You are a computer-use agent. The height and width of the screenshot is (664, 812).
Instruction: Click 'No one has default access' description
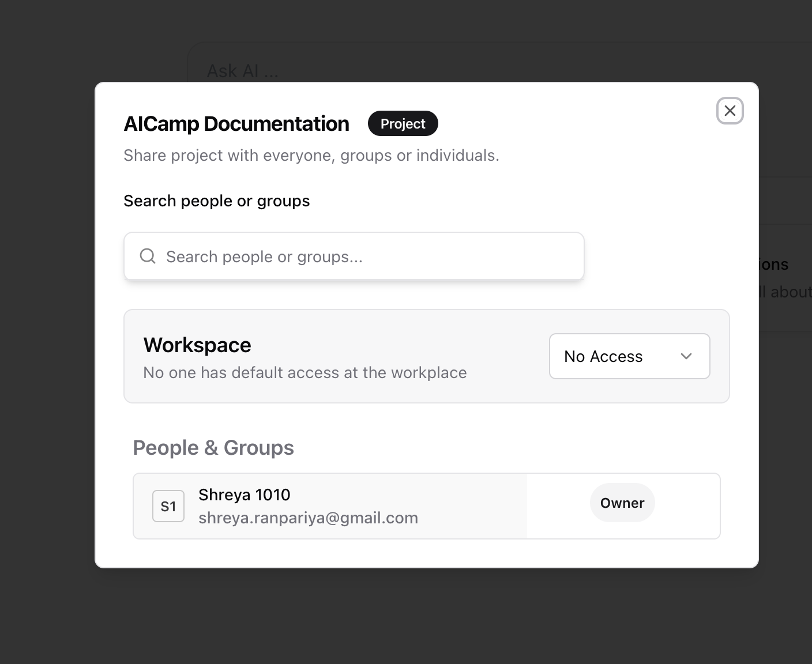[x=304, y=372]
